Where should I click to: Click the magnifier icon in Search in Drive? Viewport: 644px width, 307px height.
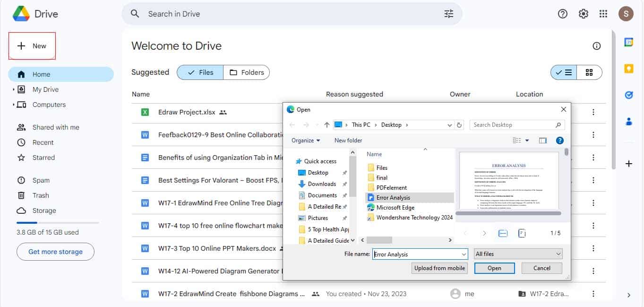click(x=135, y=14)
